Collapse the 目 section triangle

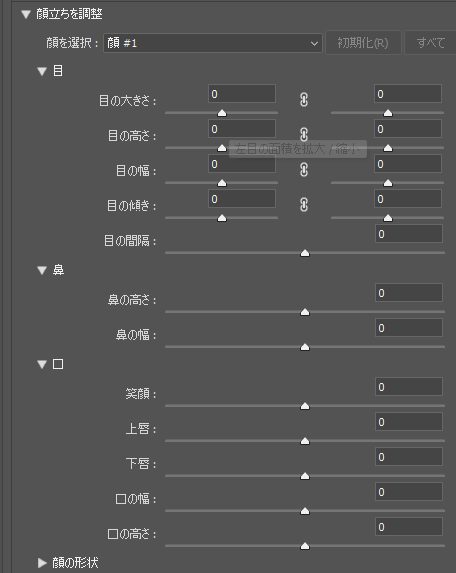(42, 71)
